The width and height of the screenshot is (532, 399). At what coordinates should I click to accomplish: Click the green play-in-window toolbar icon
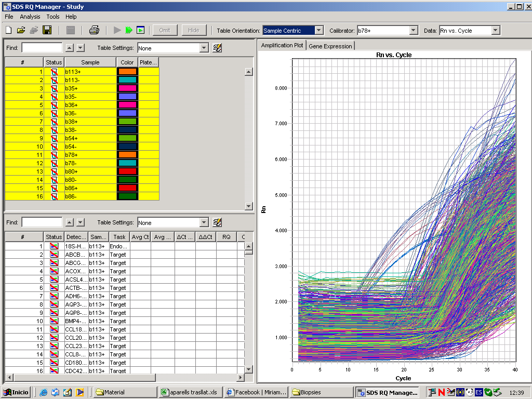click(x=140, y=30)
